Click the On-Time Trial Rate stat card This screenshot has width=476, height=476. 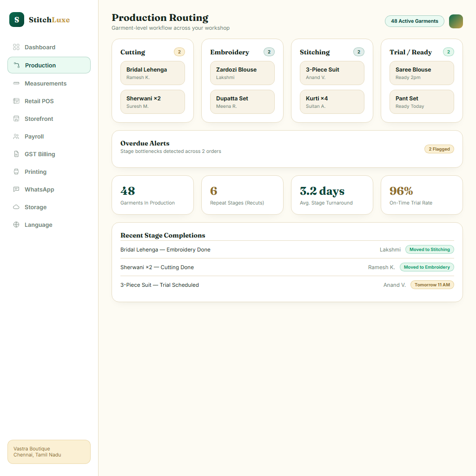click(422, 195)
